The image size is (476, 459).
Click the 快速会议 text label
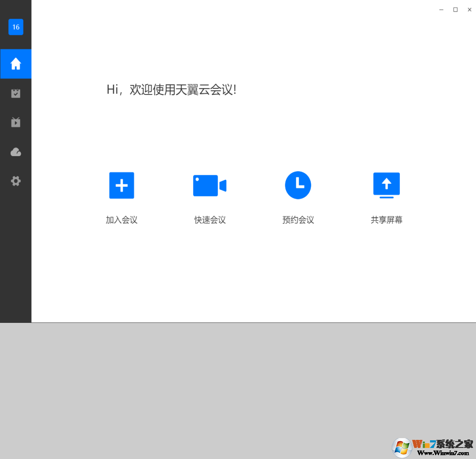(209, 220)
